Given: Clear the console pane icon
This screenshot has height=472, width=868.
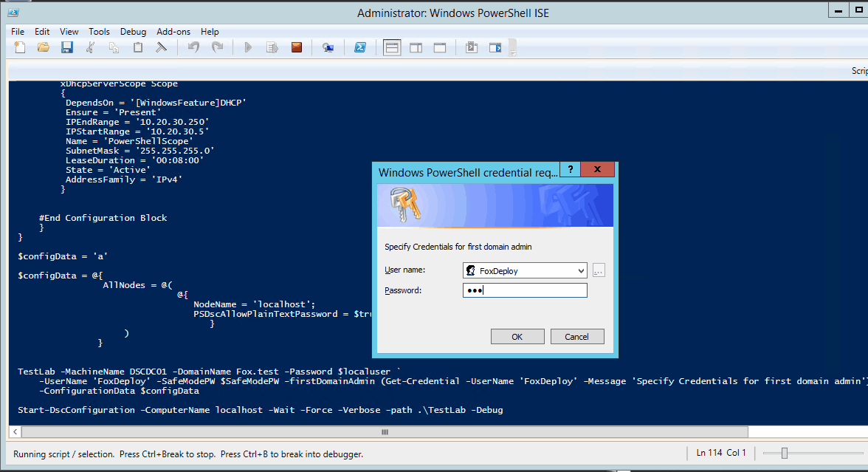Looking at the screenshot, I should 161,47.
